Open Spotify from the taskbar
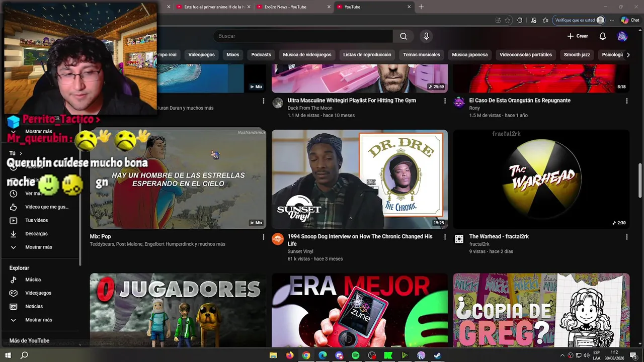This screenshot has height=362, width=644. (356, 355)
